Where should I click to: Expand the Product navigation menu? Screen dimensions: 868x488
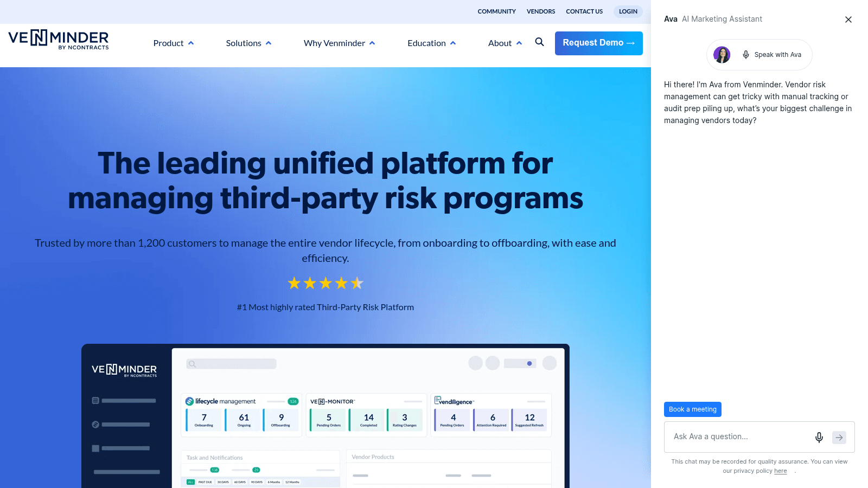174,43
